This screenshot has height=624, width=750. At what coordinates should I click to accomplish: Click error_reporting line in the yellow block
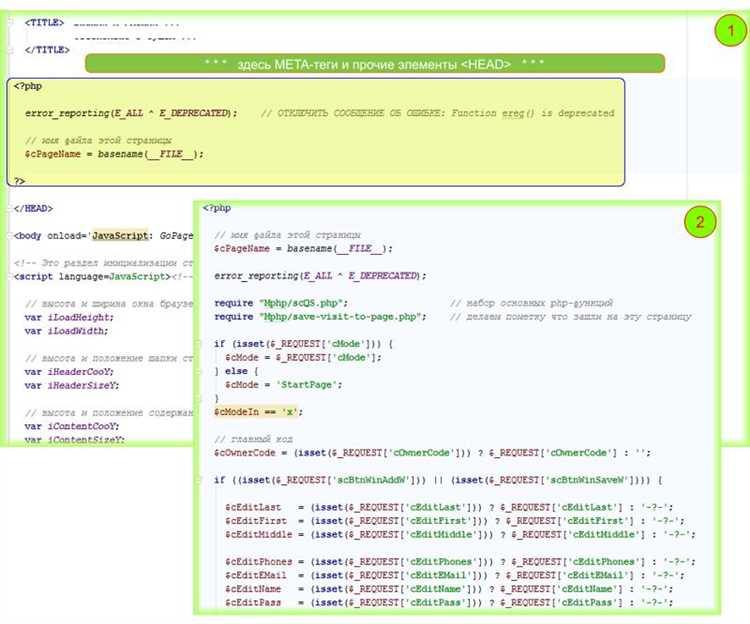(x=131, y=113)
